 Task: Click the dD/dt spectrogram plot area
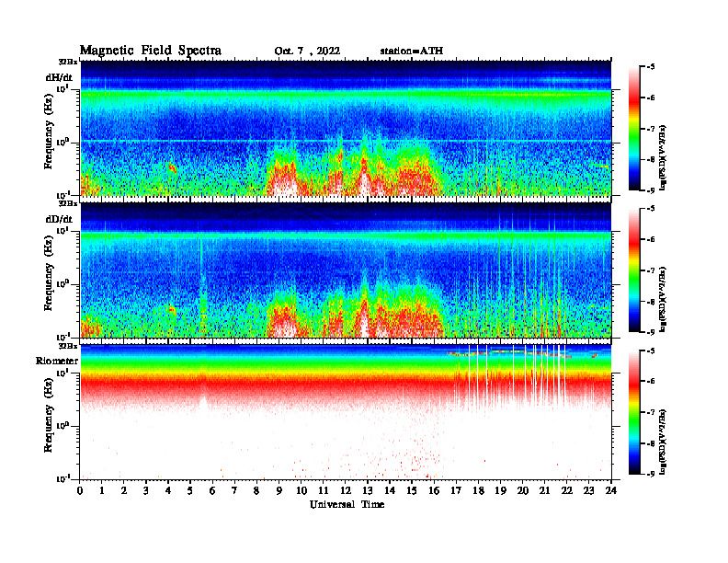(346, 270)
